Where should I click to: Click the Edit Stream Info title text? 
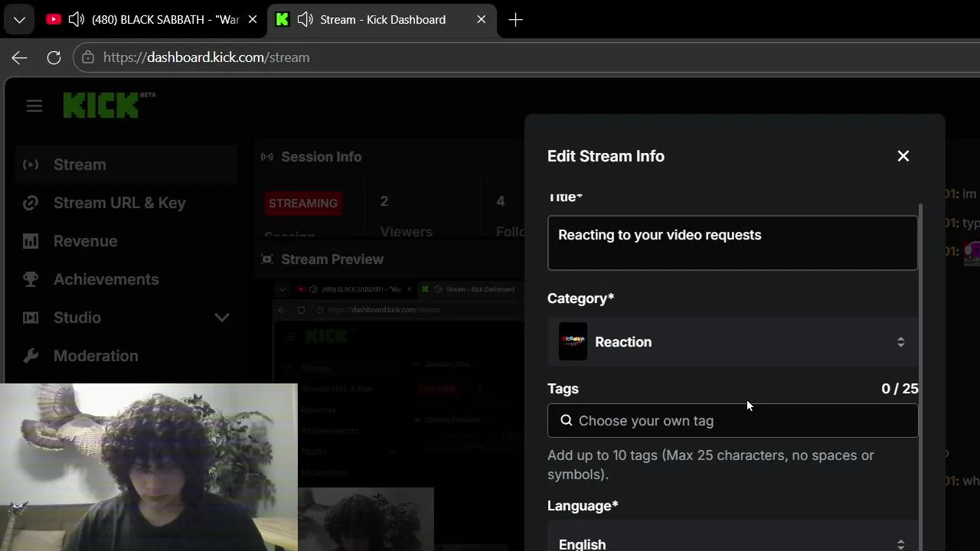click(x=606, y=156)
